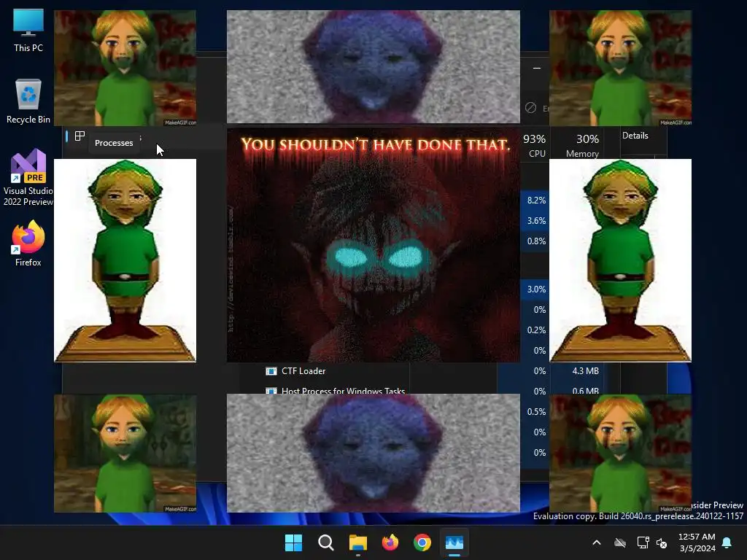Click the glowing-eyed face in the red popup
Viewport: 747px width, 560px height.
379,259
